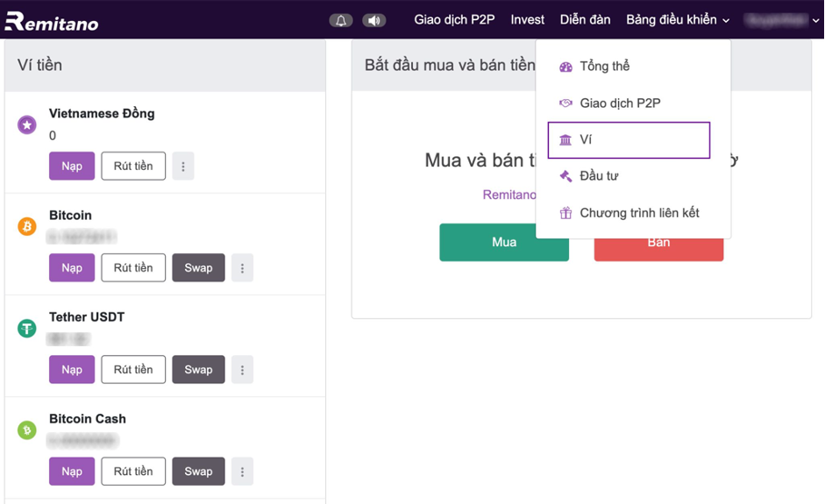Click the green Tether USDT icon
Screen dimensions: 825x504
click(x=27, y=329)
